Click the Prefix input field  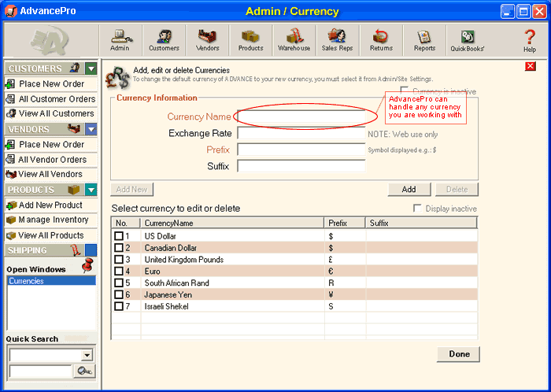(x=301, y=150)
